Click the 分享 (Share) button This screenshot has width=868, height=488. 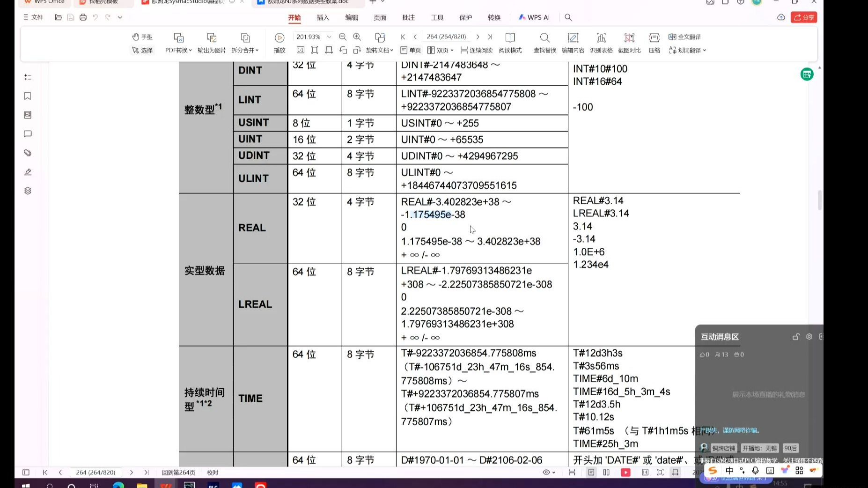pyautogui.click(x=804, y=17)
